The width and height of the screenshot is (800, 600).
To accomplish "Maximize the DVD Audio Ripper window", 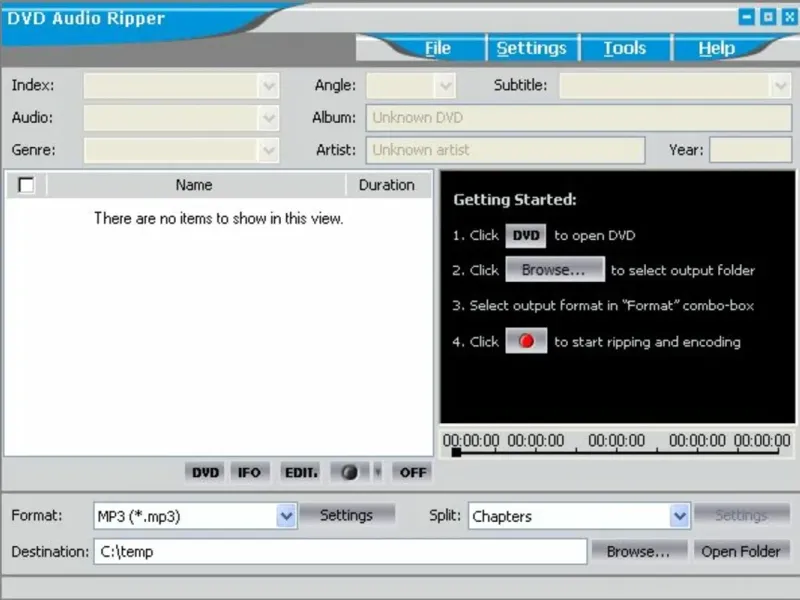I will tap(768, 17).
